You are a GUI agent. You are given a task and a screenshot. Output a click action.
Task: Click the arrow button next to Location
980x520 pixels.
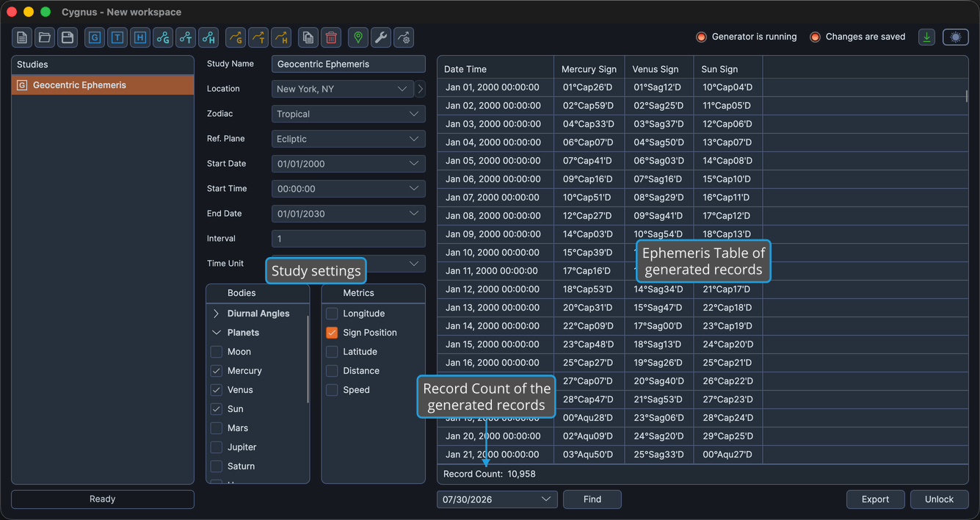coord(421,89)
